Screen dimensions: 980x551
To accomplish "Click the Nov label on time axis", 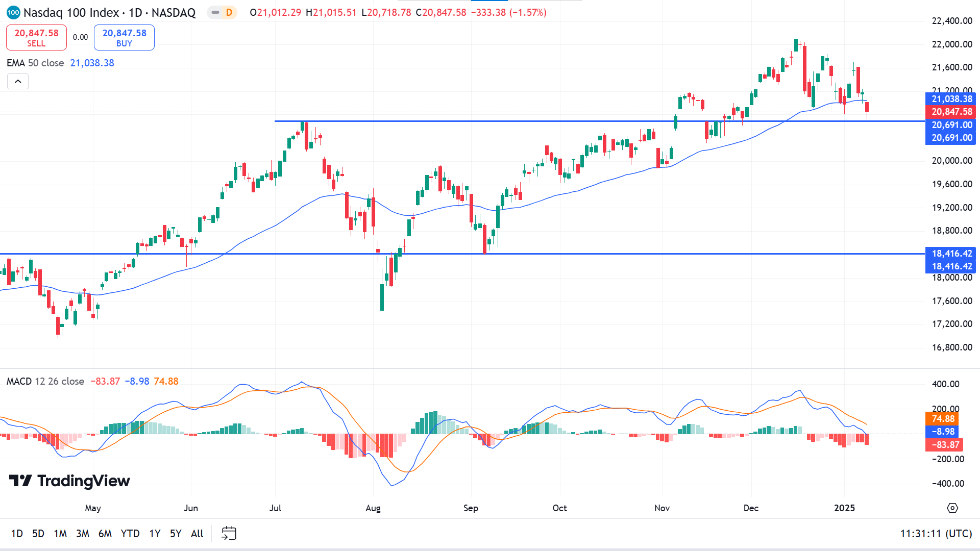I will [662, 508].
